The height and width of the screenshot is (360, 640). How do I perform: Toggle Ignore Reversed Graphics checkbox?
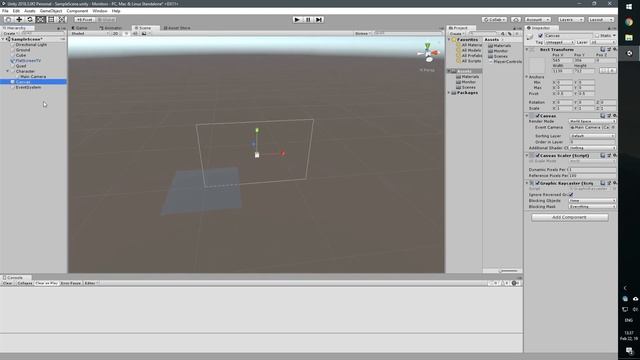(571, 195)
